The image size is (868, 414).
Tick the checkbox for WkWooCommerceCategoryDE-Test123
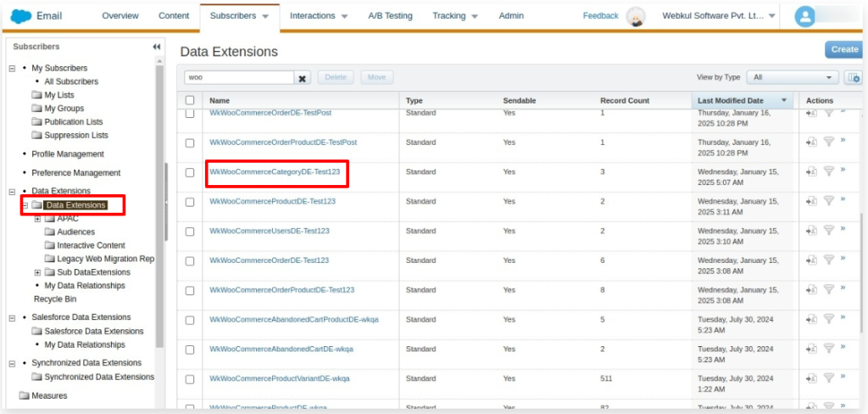coord(190,172)
